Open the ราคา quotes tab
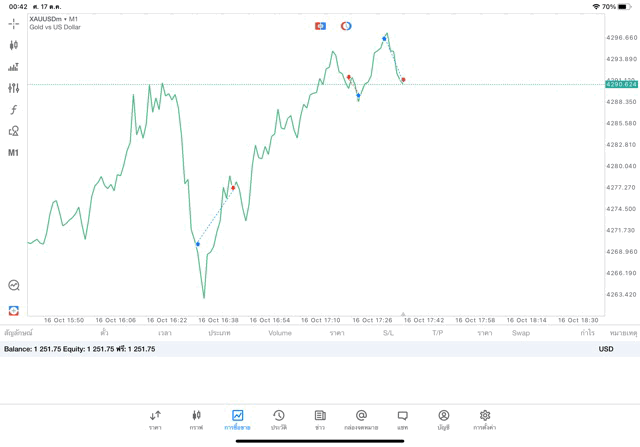Viewport: 640px width, 447px height. tap(155, 419)
